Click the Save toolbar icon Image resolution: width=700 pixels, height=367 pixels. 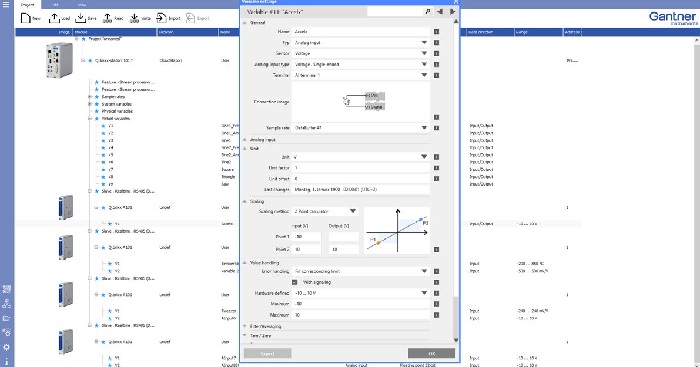pyautogui.click(x=80, y=18)
